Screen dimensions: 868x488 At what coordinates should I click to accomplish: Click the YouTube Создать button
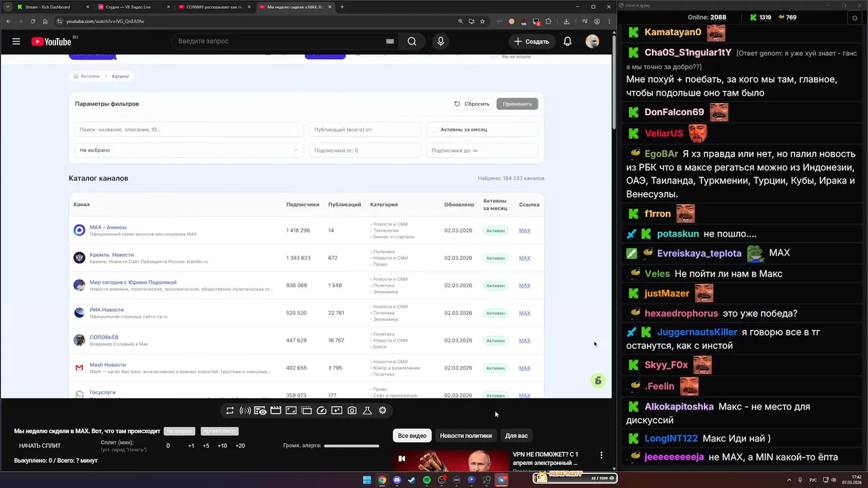(x=531, y=41)
